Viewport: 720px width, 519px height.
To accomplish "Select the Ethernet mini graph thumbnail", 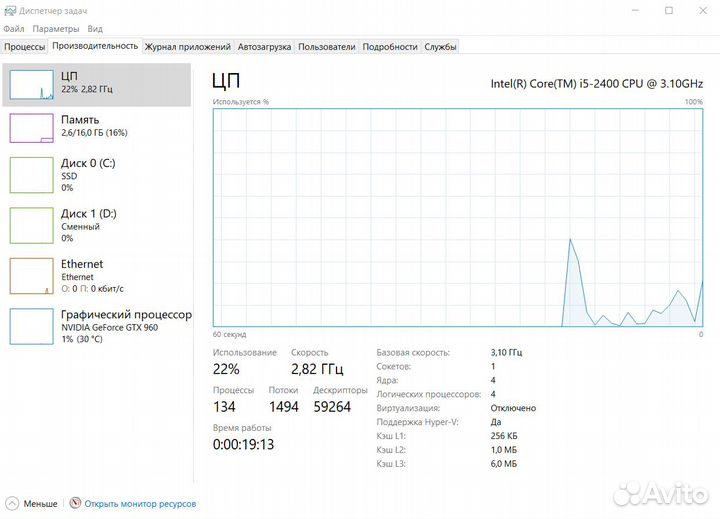I will 32,276.
